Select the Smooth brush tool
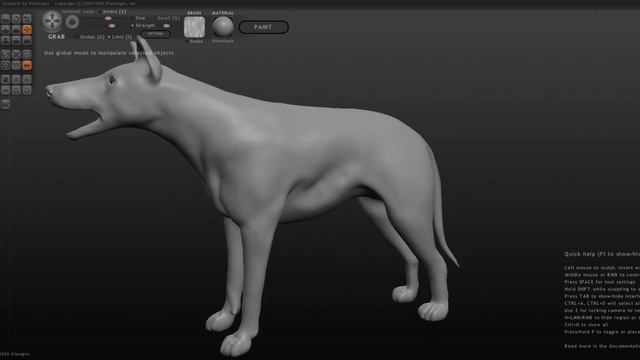Screen dimensions: 640x360 [27, 40]
